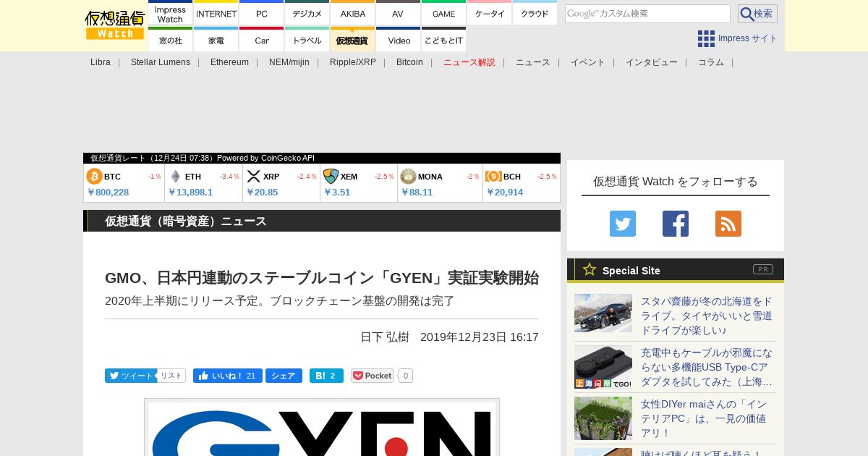868x456 pixels.
Task: Click the magnifier 検索 search button
Action: pyautogui.click(x=757, y=14)
